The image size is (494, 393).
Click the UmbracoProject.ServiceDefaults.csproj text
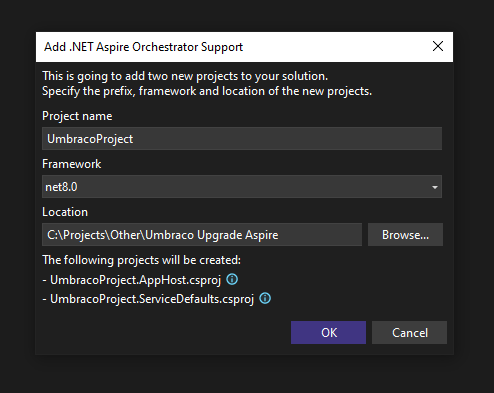[152, 299]
